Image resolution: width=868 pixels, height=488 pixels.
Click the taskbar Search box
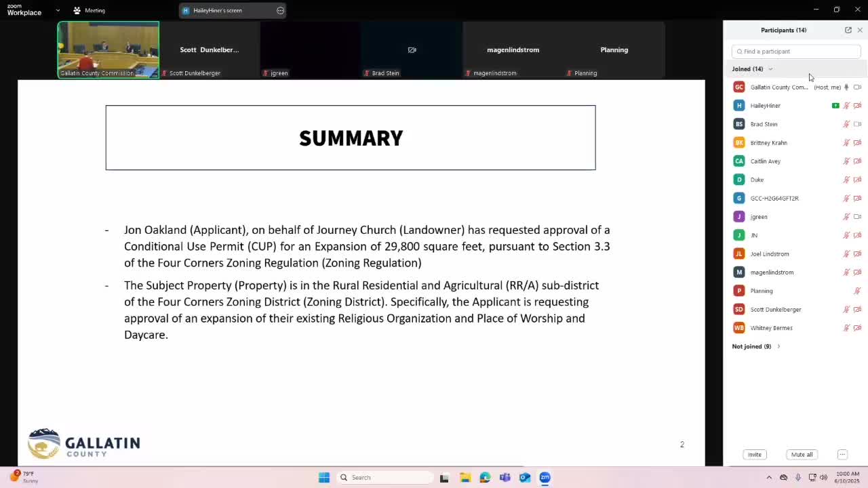[384, 478]
